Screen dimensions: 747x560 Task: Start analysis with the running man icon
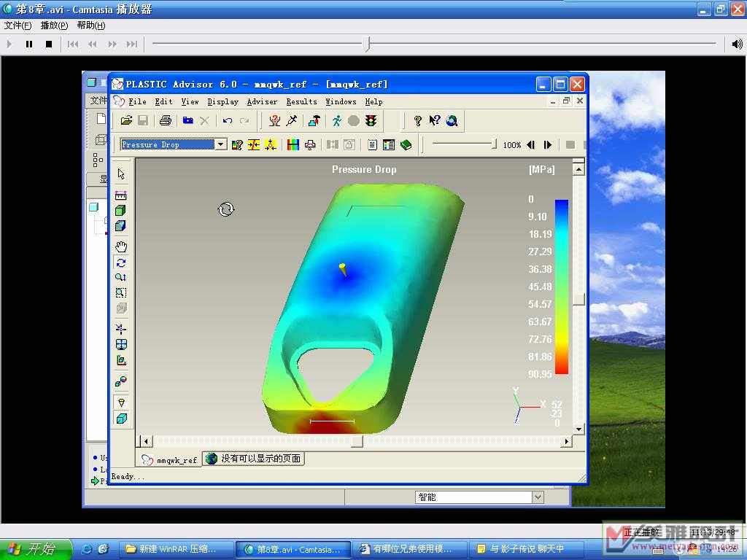coord(337,121)
